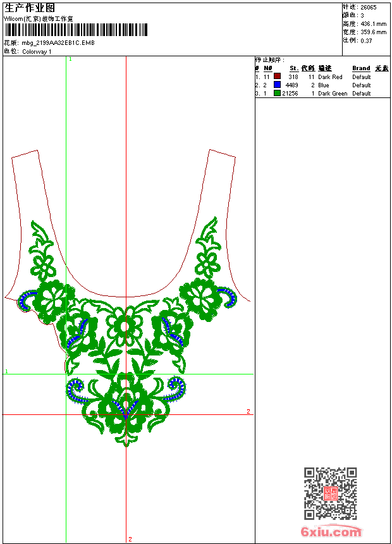Click stitch count 4489 in row 2
Screen dimensions: 392x544
[291, 85]
